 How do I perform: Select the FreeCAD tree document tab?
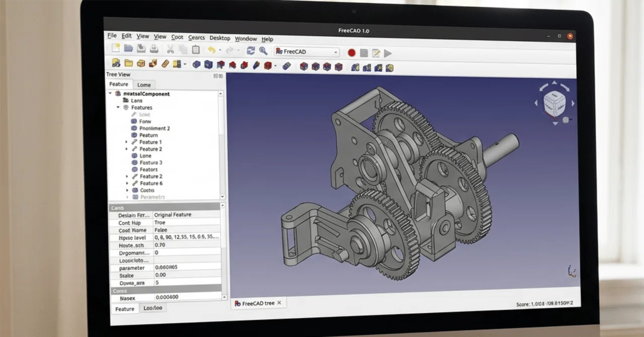258,303
